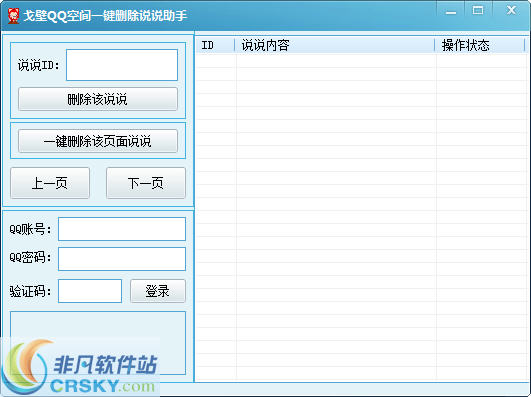Go to next page with 下一页
Viewport: 531px width, 397px height.
(x=146, y=183)
